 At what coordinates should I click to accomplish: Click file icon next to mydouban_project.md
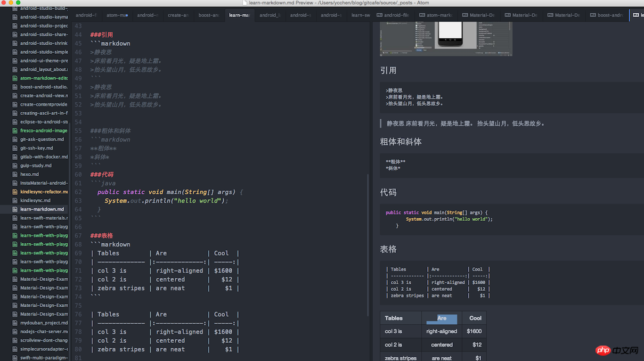[15, 323]
